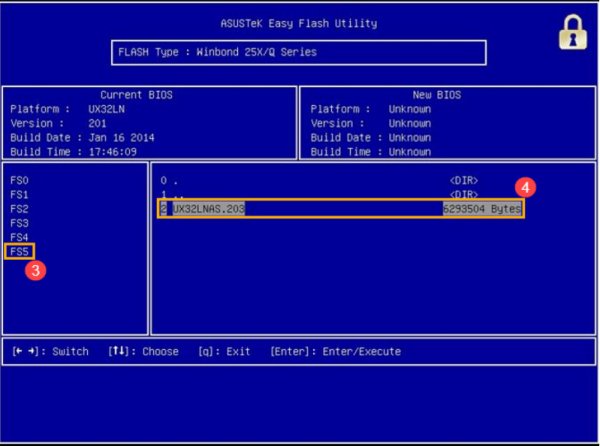Click the [q]: Exit hint

click(x=224, y=351)
